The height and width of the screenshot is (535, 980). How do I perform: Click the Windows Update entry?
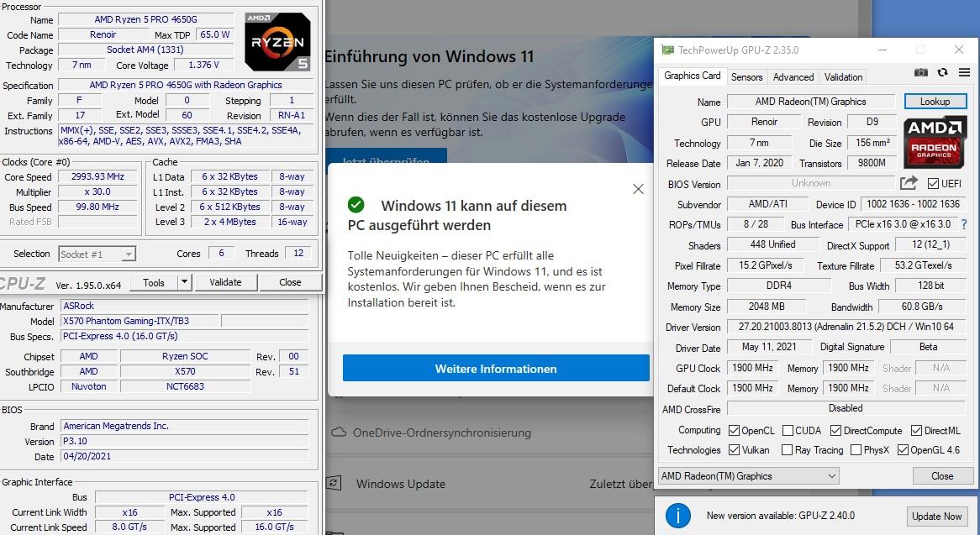click(401, 484)
